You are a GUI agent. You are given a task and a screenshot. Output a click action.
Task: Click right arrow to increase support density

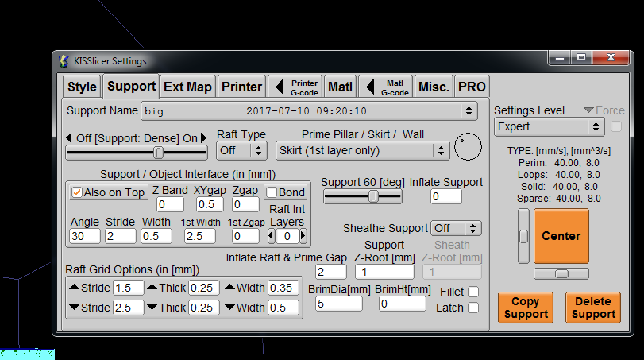[x=203, y=138]
